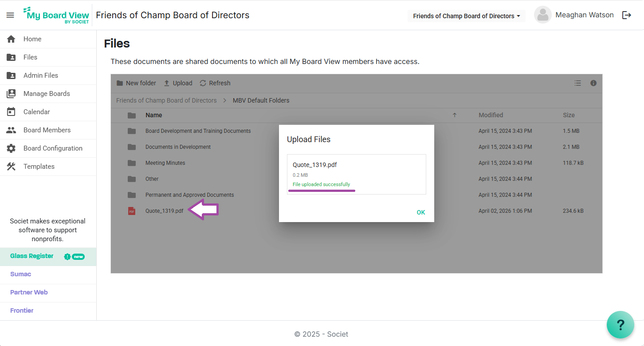Screen dimensions: 644x346
Task: Select Manage Boards in the sidebar
Action: [x=47, y=94]
